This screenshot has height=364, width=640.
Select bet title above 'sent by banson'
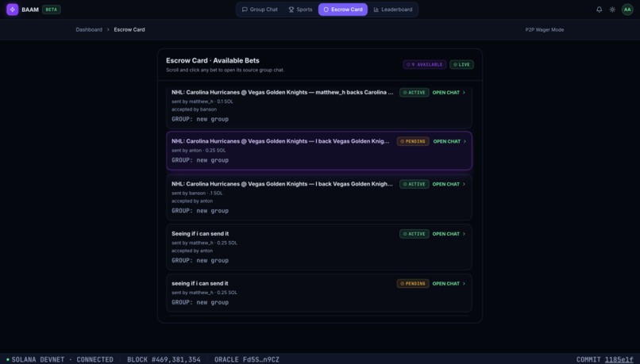click(x=282, y=184)
